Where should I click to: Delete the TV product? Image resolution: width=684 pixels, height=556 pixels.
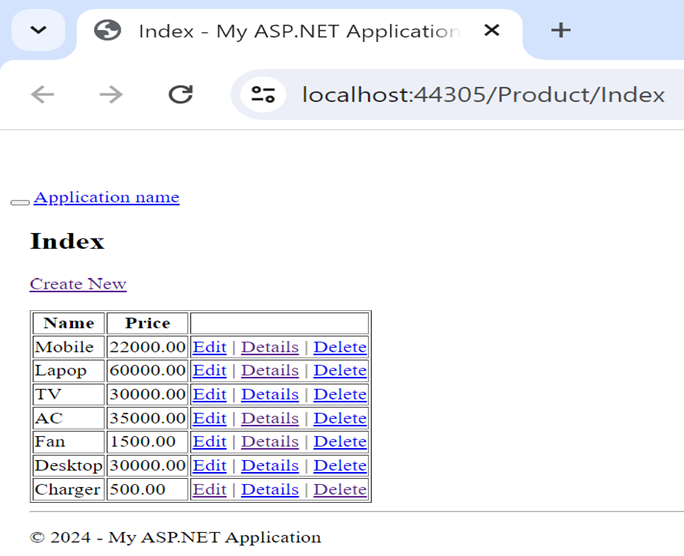(340, 395)
